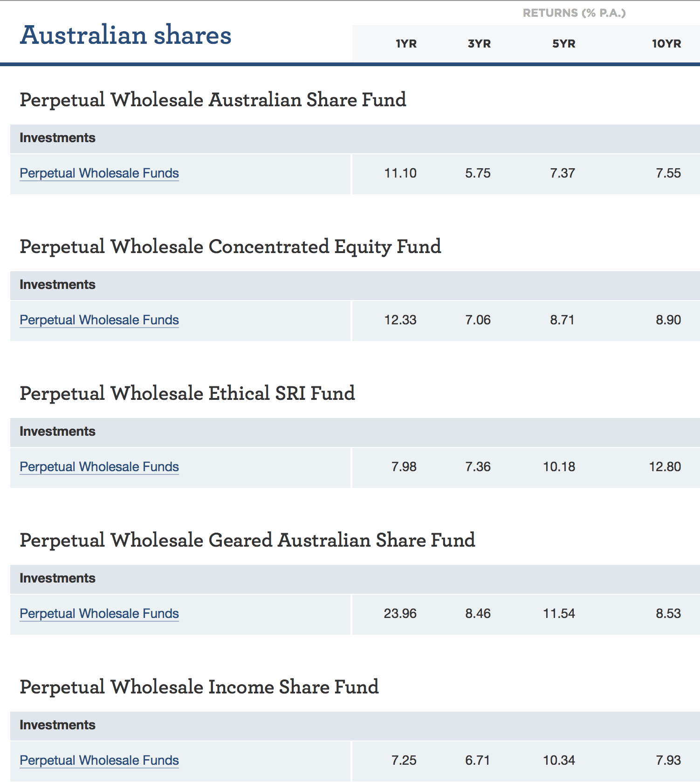The width and height of the screenshot is (700, 782).
Task: Open Perpetual Wholesale Funds link under Ethical SRI Fund
Action: pyautogui.click(x=99, y=467)
